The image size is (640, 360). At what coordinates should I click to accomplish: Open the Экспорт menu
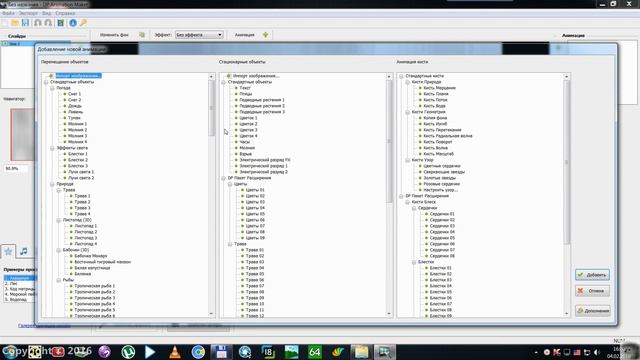click(x=28, y=13)
